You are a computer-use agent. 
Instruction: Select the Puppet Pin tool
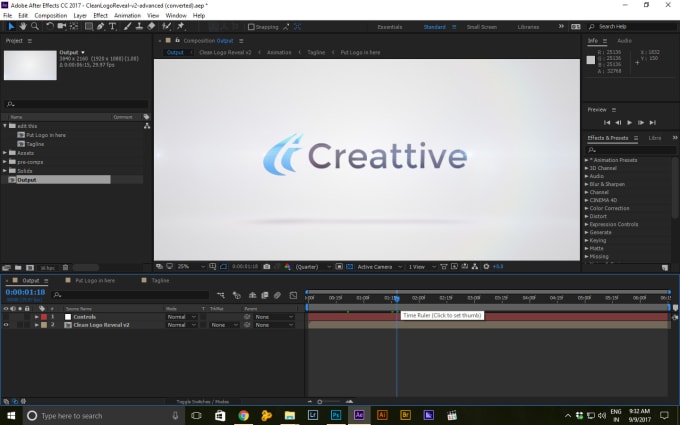180,26
